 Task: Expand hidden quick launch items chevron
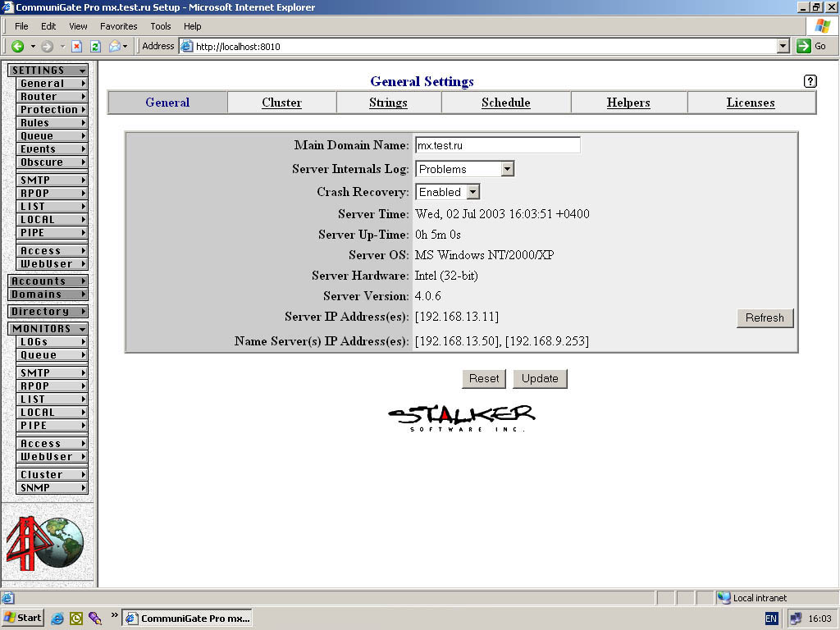coord(114,615)
